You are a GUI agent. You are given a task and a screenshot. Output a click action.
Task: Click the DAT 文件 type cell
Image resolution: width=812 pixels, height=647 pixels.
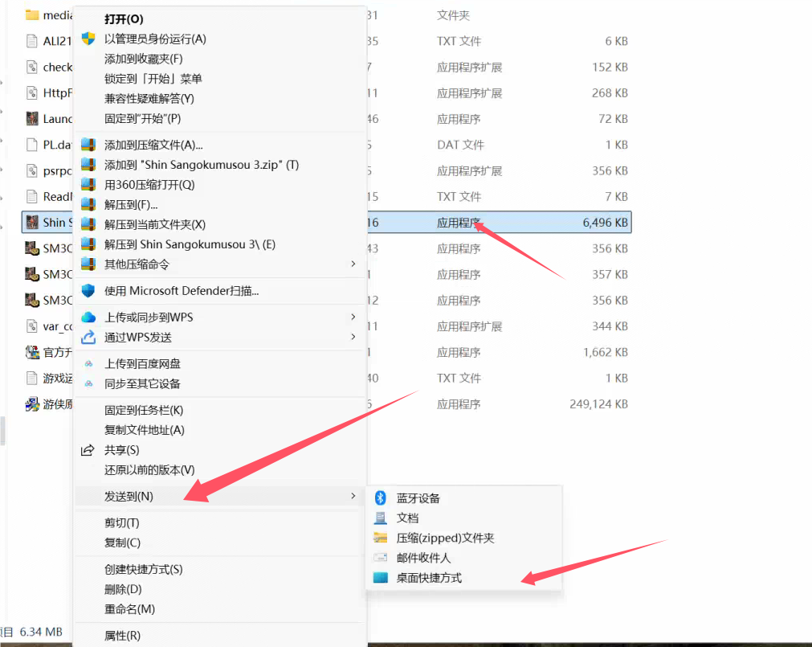coord(460,145)
